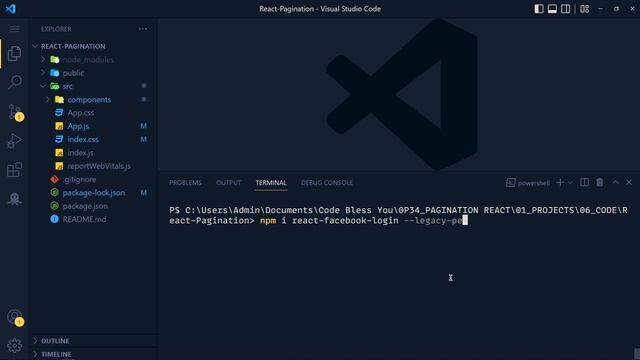Switch to the Problems tab
The width and height of the screenshot is (640, 360).
point(185,183)
